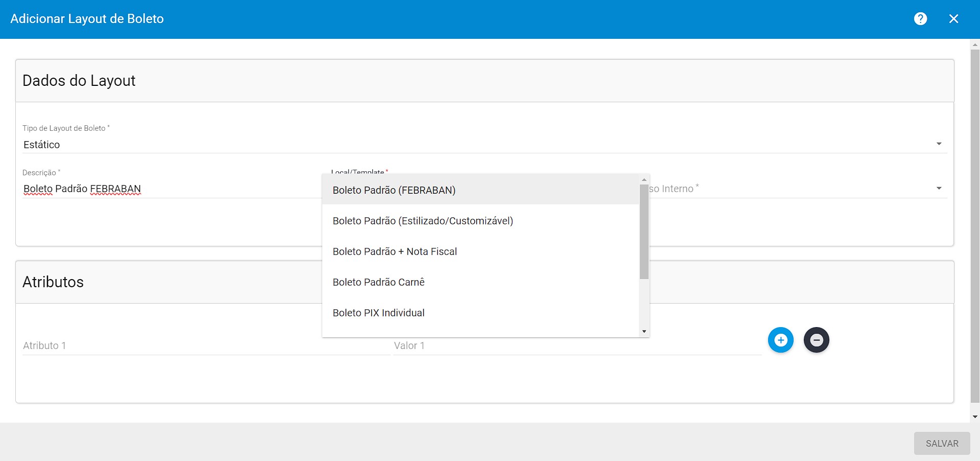980x461 pixels.
Task: Click dropdown list scrollbar down arrow
Action: click(x=644, y=332)
